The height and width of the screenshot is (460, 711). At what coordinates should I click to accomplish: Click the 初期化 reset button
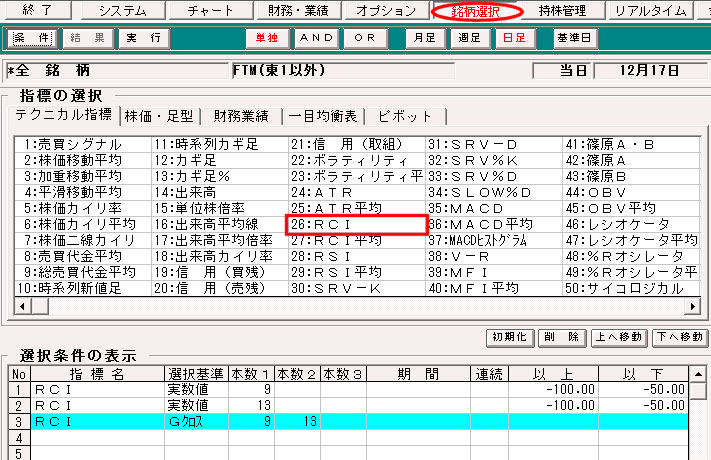508,338
